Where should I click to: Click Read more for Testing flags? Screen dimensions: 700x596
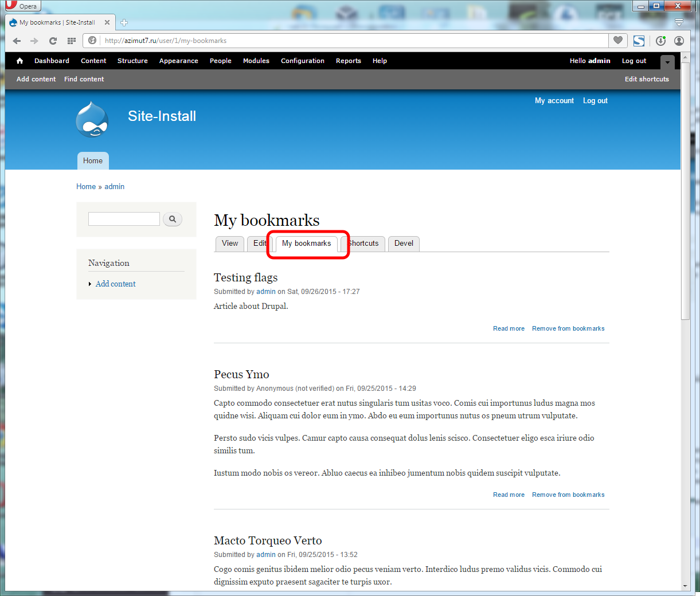pos(509,329)
